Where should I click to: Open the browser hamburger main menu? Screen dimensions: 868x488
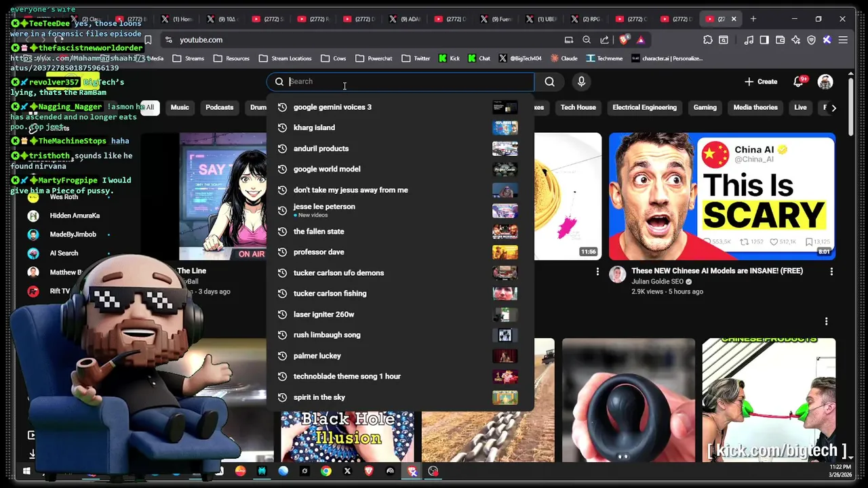[843, 40]
